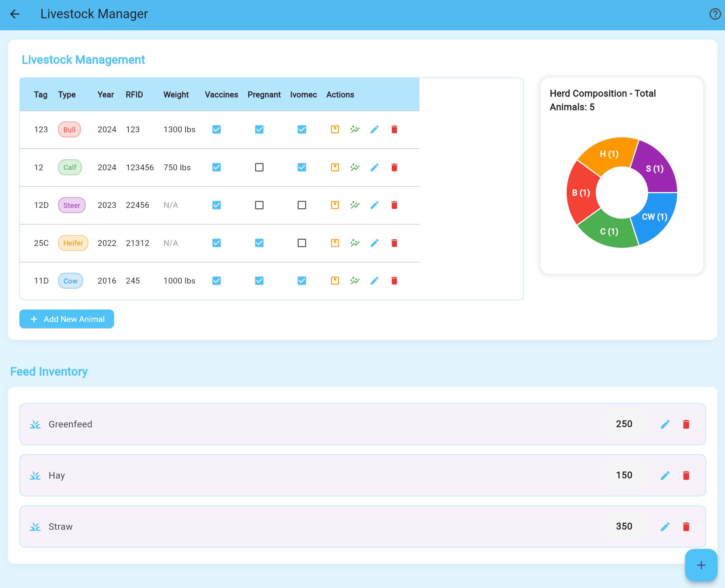Screen dimensions: 725x588
Task: View the green trend chart for Heifer 25C
Action: click(355, 243)
